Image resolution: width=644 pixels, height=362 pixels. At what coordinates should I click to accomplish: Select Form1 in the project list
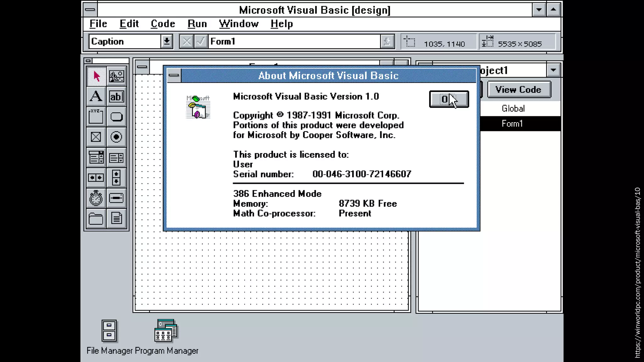coord(520,123)
